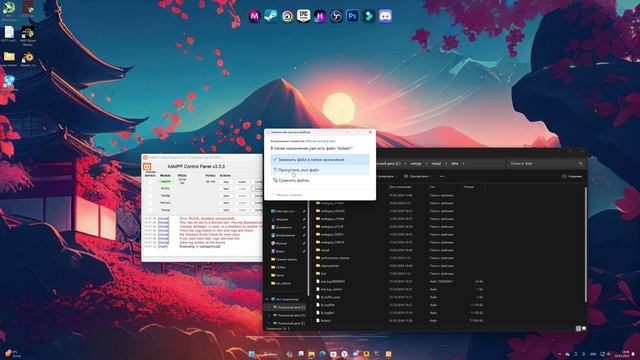This screenshot has height=360, width=640.
Task: Choose Заменить файл в папке назначения
Action: coord(320,160)
